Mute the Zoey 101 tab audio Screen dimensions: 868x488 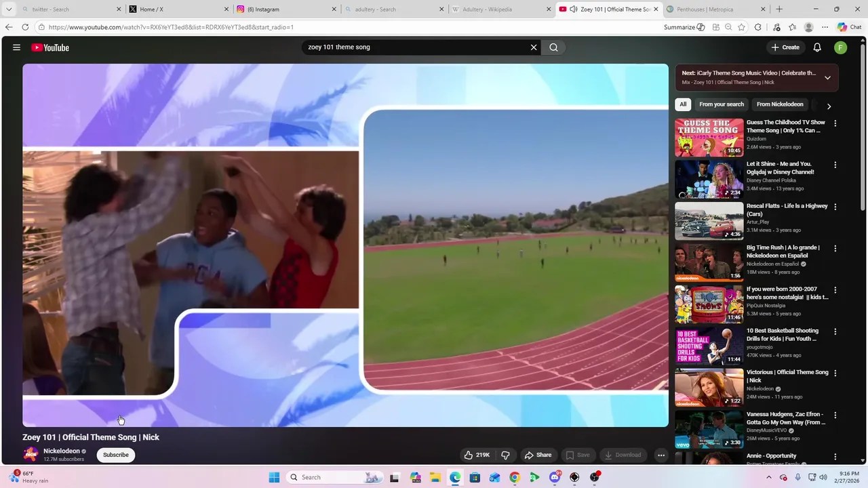pyautogui.click(x=574, y=9)
